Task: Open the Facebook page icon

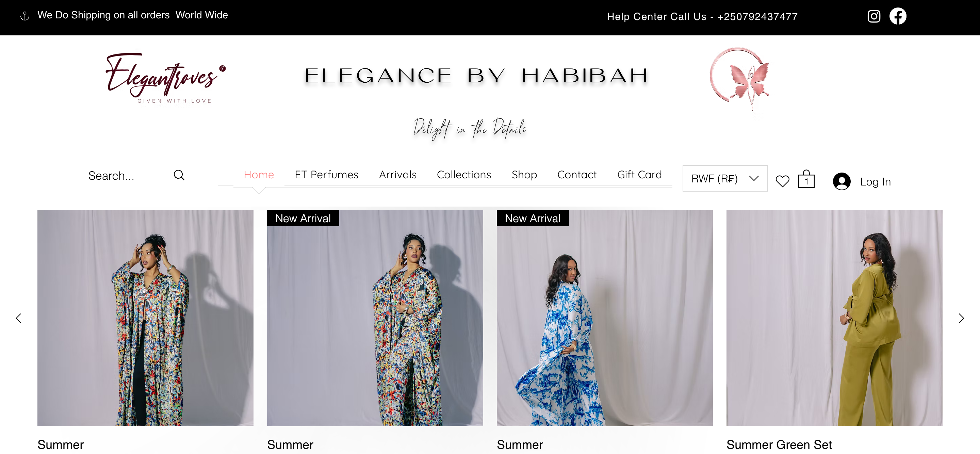Action: (898, 16)
